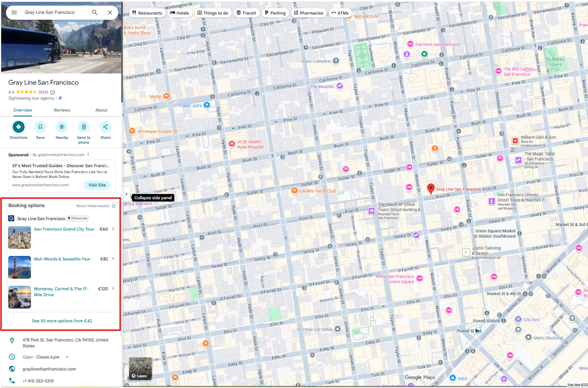Click the search magnifier icon
Image resolution: width=588 pixels, height=388 pixels.
[95, 13]
